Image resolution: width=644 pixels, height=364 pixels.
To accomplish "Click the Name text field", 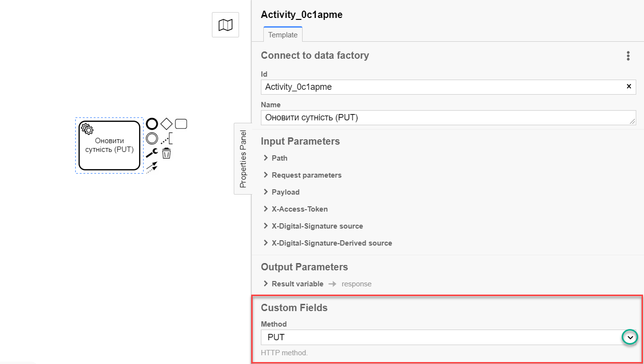I will [x=446, y=117].
